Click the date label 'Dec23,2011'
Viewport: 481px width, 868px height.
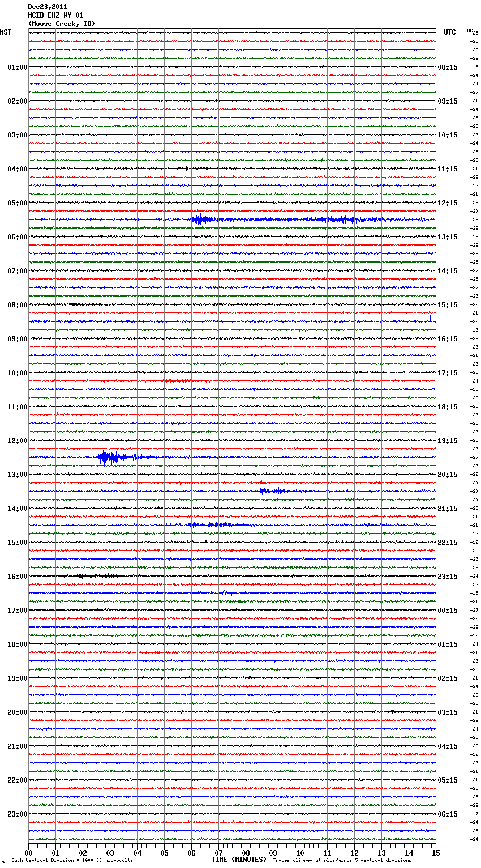click(48, 7)
